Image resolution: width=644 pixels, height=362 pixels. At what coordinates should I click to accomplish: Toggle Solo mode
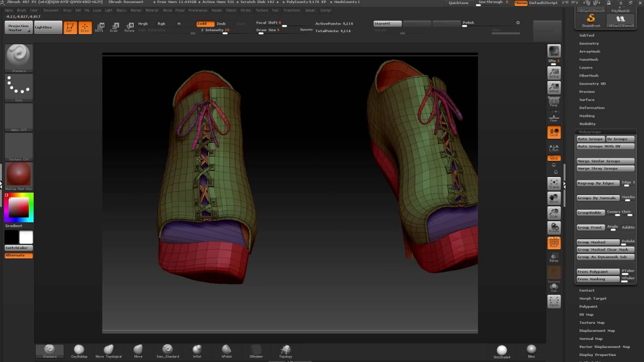(x=554, y=287)
